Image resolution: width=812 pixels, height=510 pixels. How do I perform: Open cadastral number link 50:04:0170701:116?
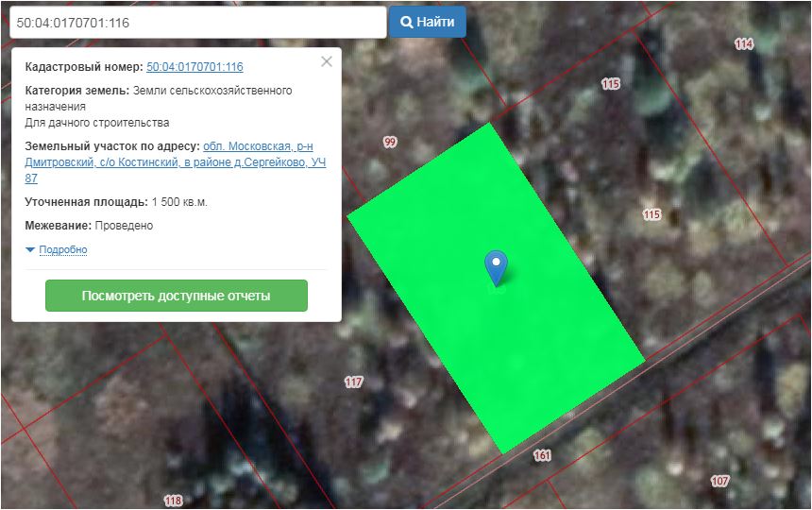(195, 67)
